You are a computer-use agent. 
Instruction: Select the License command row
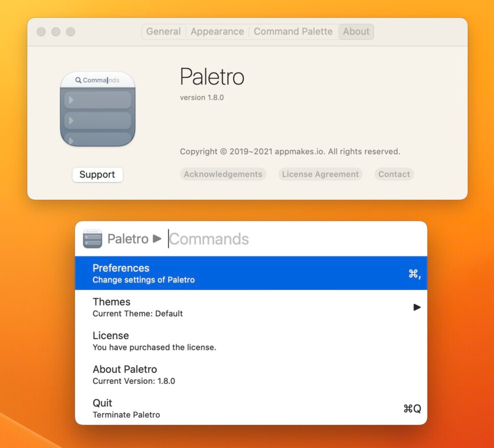(x=251, y=341)
